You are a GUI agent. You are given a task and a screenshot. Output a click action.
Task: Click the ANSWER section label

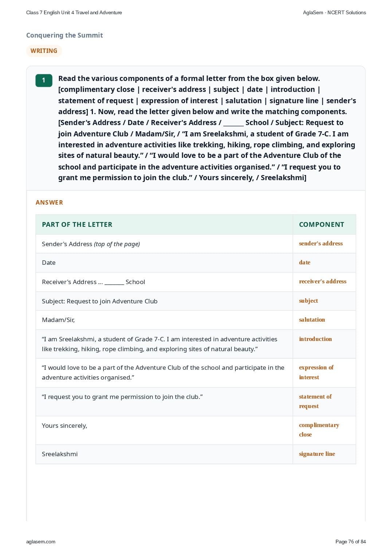49,202
